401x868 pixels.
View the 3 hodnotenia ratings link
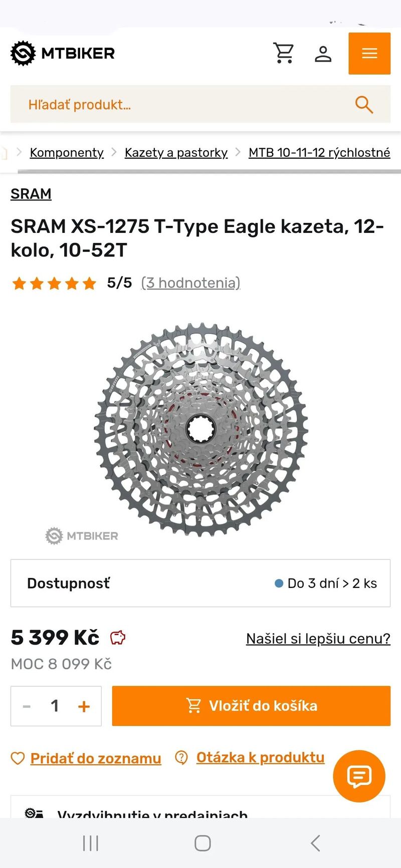(x=190, y=283)
